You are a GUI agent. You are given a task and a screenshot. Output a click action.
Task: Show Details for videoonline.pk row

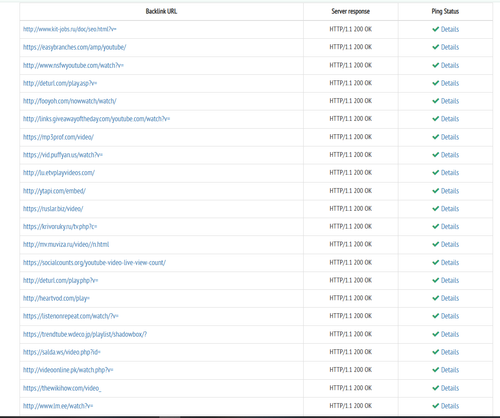coord(450,370)
